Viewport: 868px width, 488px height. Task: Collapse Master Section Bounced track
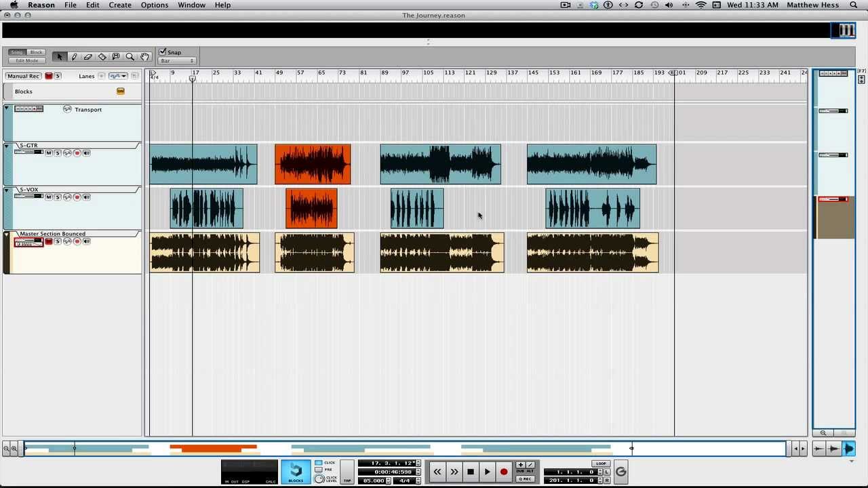[7, 235]
